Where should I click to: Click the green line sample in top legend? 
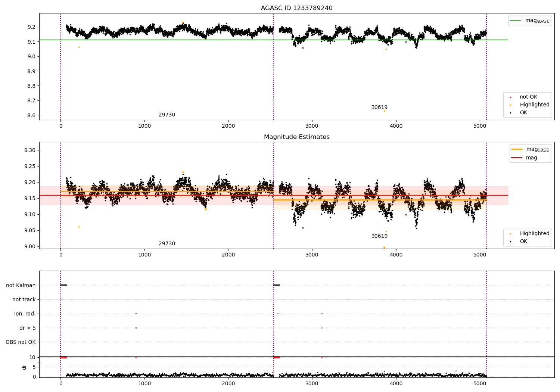pyautogui.click(x=516, y=21)
